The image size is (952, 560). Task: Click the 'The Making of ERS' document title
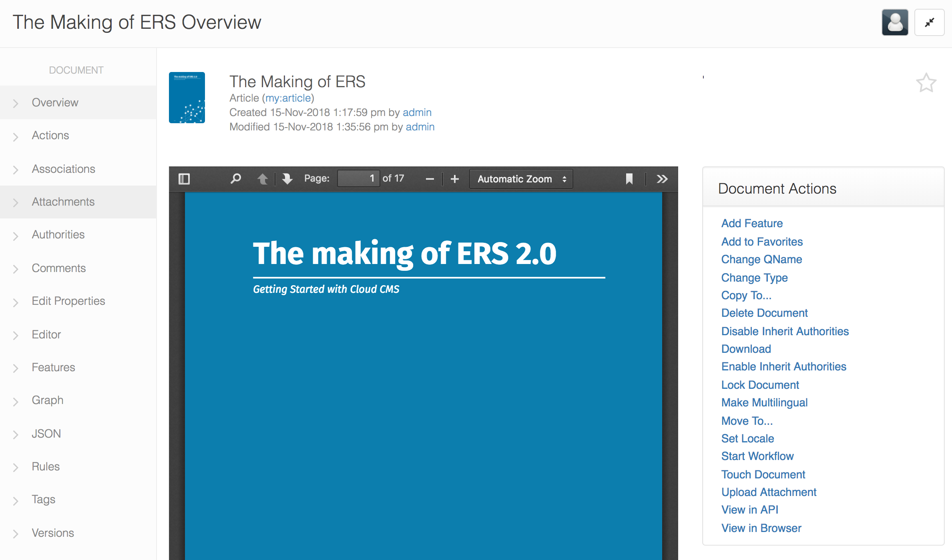pos(297,82)
